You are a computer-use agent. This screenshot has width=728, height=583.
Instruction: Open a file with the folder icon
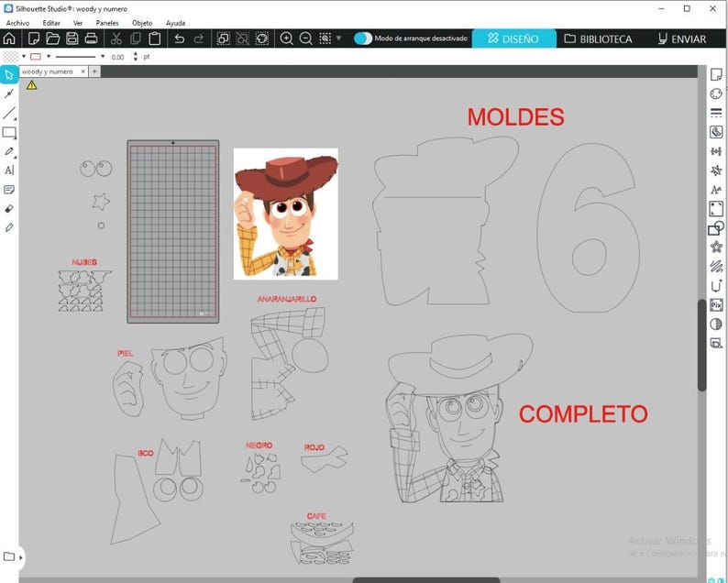point(52,38)
